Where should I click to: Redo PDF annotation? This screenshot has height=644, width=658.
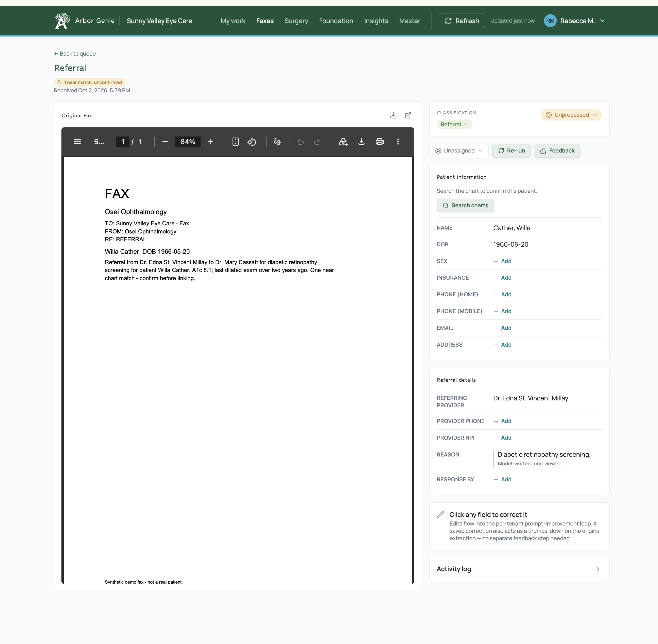click(x=317, y=142)
